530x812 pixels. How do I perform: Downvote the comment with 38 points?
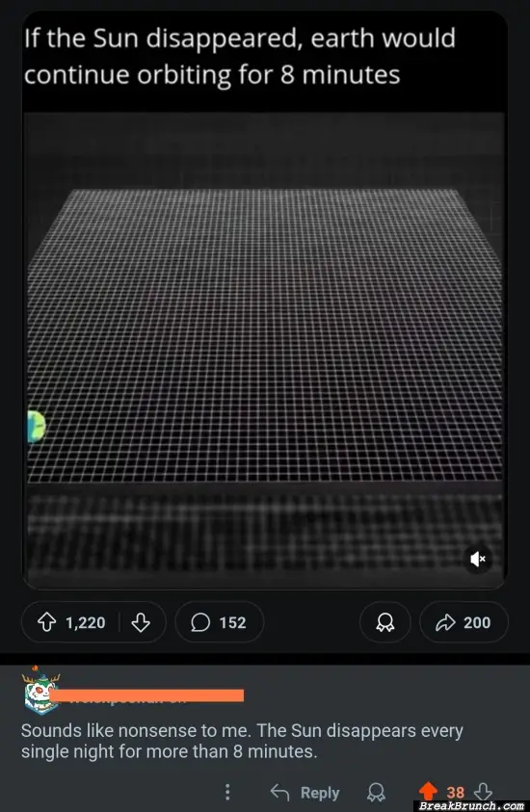pos(483,791)
